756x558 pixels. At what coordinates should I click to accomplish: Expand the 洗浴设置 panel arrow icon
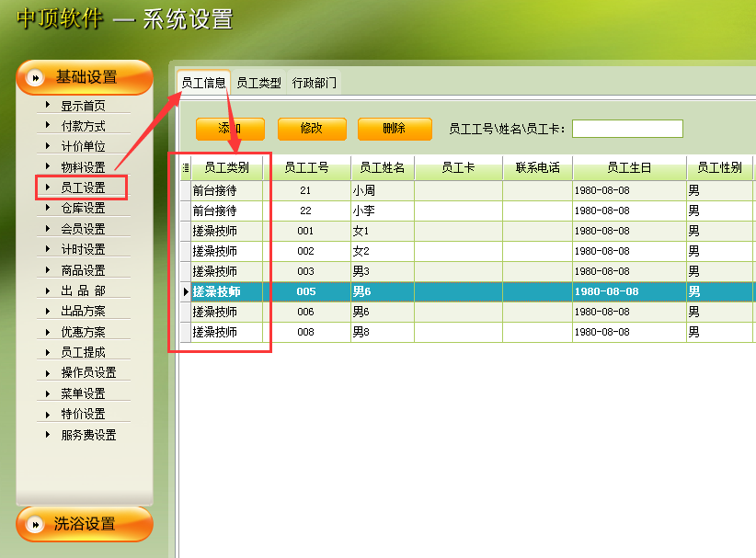coord(35,524)
